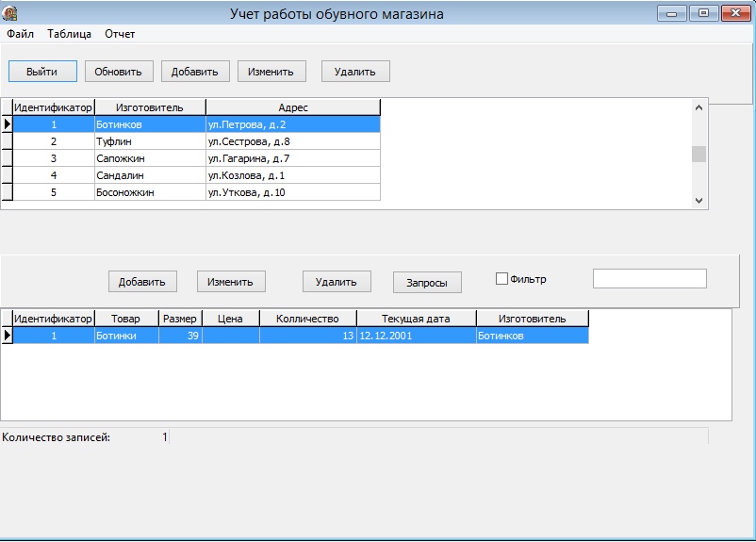This screenshot has width=756, height=542.
Task: Click the ул.Петрова, д.2 address cell
Action: pos(293,124)
